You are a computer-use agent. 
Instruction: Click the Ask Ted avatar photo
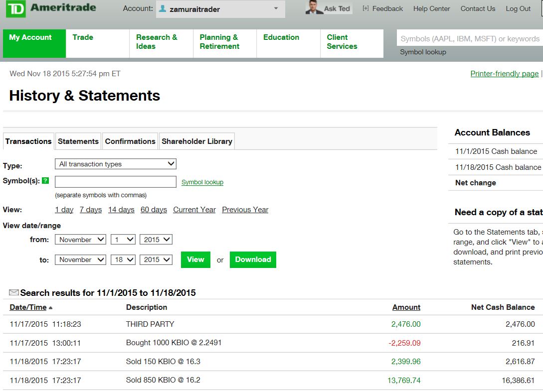pyautogui.click(x=314, y=8)
